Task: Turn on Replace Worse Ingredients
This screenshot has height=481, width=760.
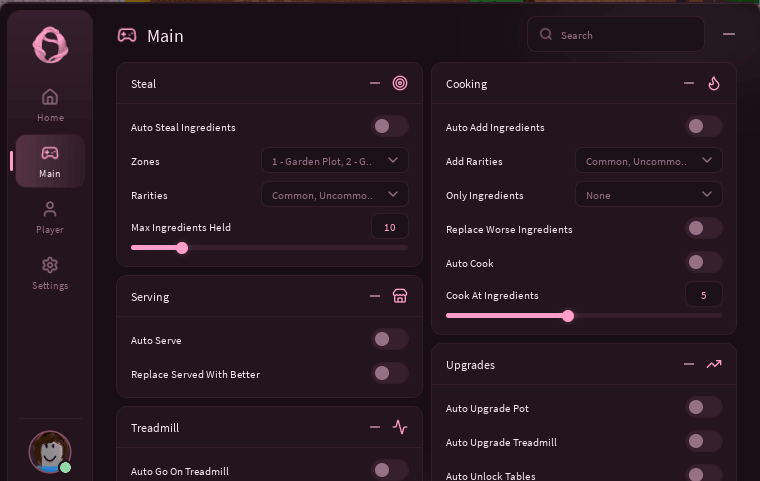Action: (x=704, y=228)
